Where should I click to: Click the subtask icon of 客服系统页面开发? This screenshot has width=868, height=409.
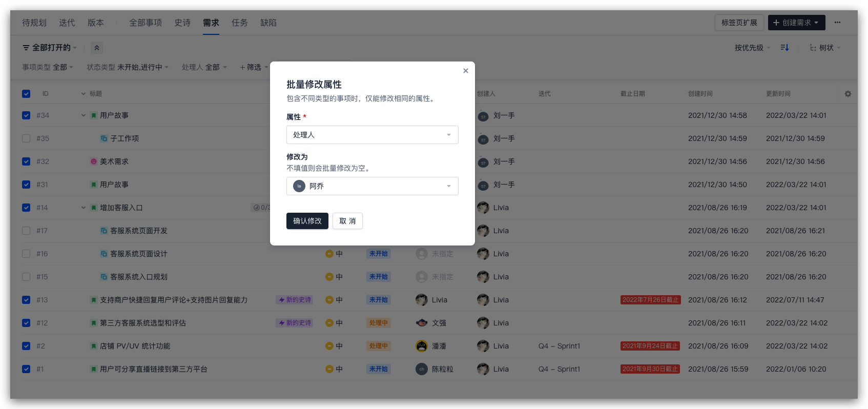click(x=104, y=231)
